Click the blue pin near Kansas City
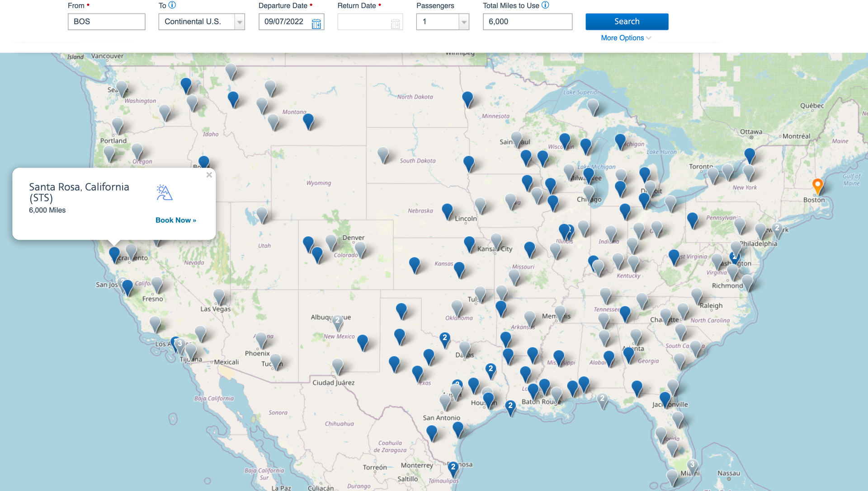Image resolution: width=868 pixels, height=491 pixels. 469,244
